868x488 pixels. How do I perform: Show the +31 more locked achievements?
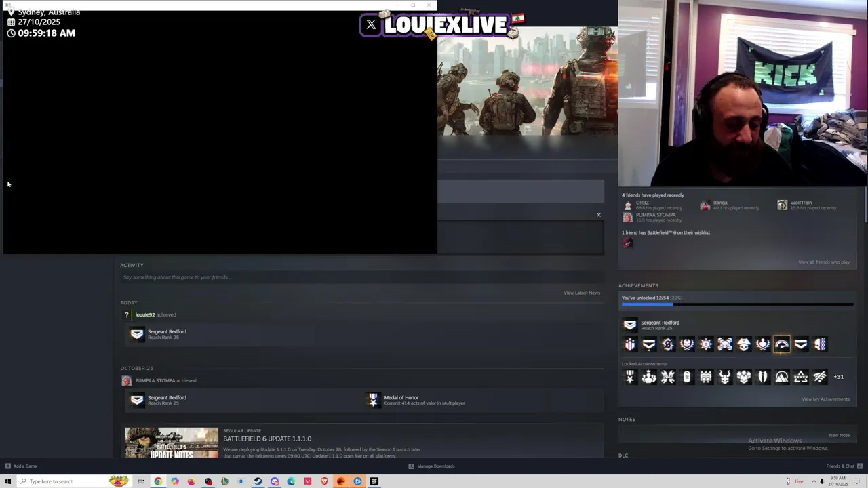(839, 377)
